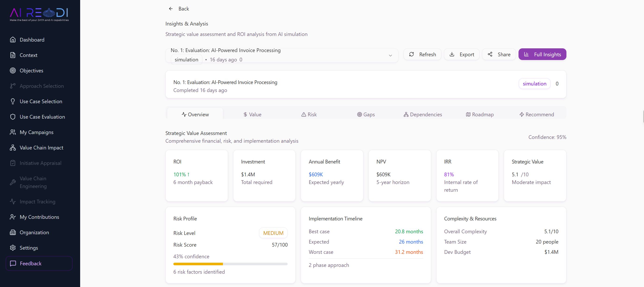Open My Campaigns via its people icon
Screen dimensions: 644x287
click(13, 132)
